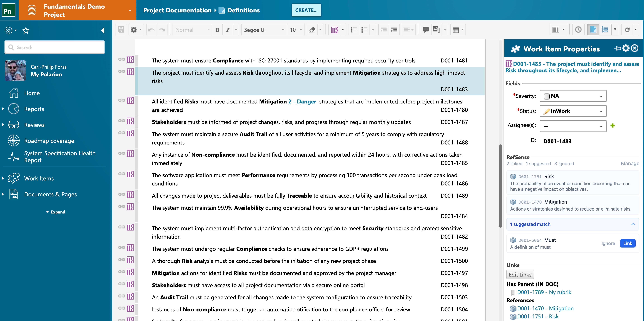Click the navigation Search field

click(54, 47)
